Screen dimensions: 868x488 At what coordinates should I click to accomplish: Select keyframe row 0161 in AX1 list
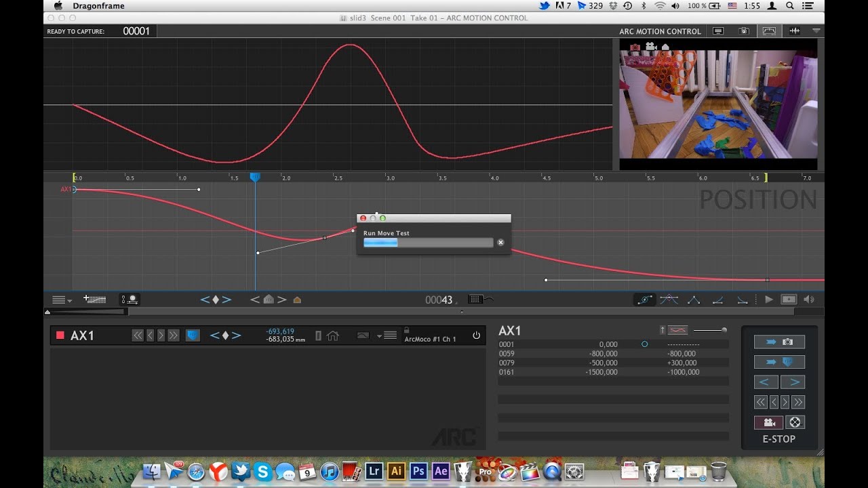pos(613,372)
